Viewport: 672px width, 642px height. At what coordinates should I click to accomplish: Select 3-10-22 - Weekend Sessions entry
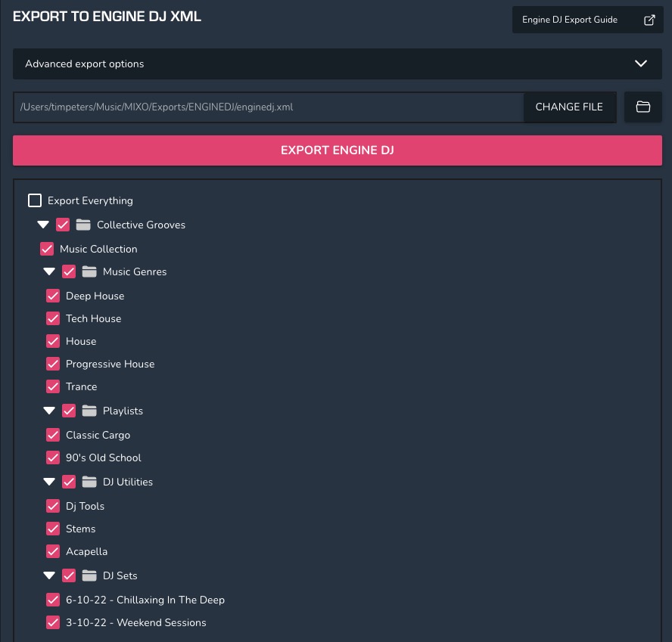tap(135, 622)
